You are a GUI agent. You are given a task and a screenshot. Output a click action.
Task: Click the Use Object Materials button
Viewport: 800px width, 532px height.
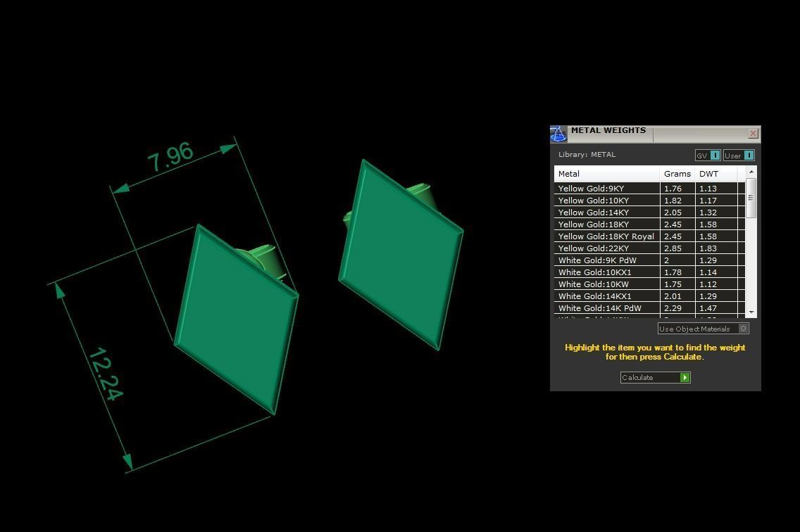tap(703, 329)
